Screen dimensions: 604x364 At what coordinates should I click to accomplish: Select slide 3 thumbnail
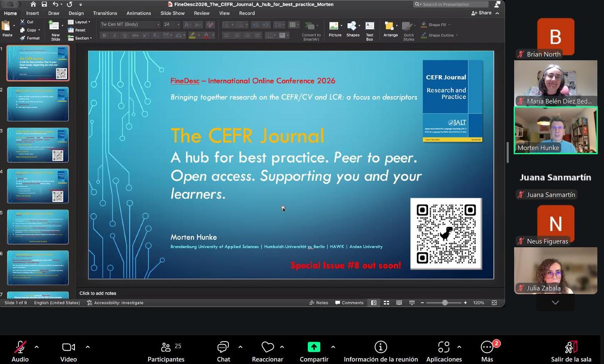pos(38,145)
